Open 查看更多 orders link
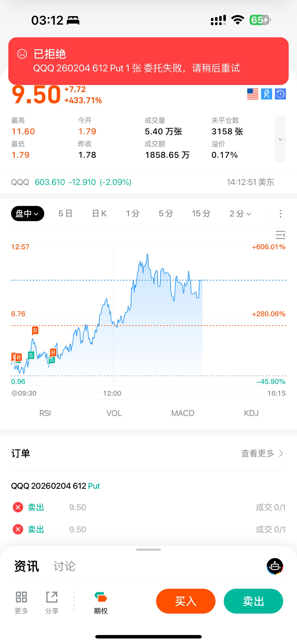Viewport: 297px width, 644px height. tap(262, 454)
